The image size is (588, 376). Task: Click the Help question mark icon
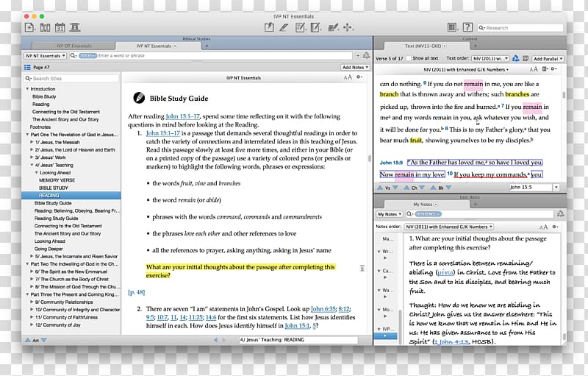[x=467, y=27]
